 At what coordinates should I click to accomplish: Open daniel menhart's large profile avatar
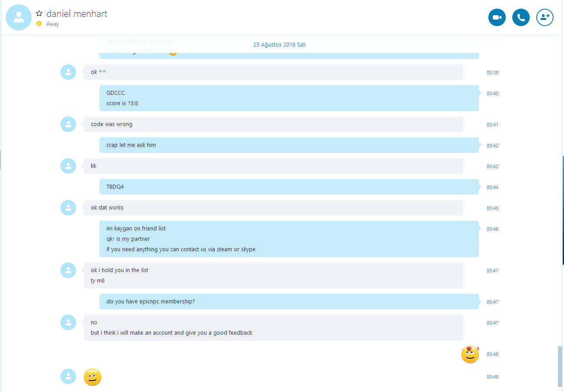tap(19, 17)
